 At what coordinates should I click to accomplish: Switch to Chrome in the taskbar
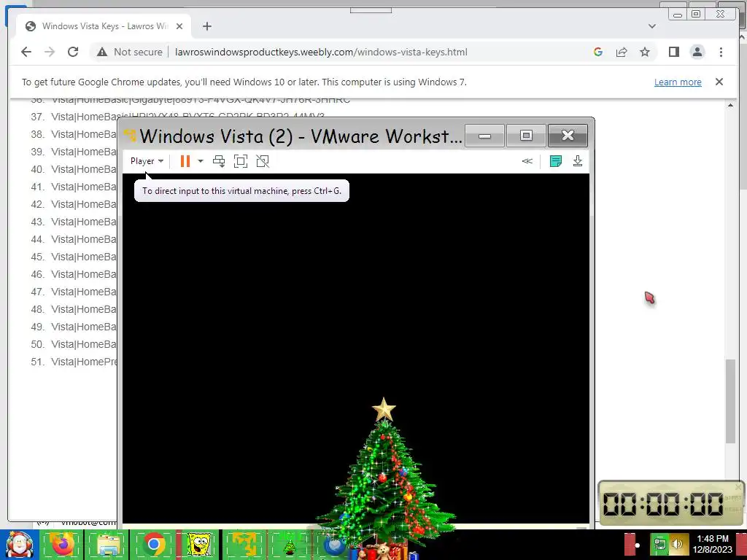(x=153, y=544)
